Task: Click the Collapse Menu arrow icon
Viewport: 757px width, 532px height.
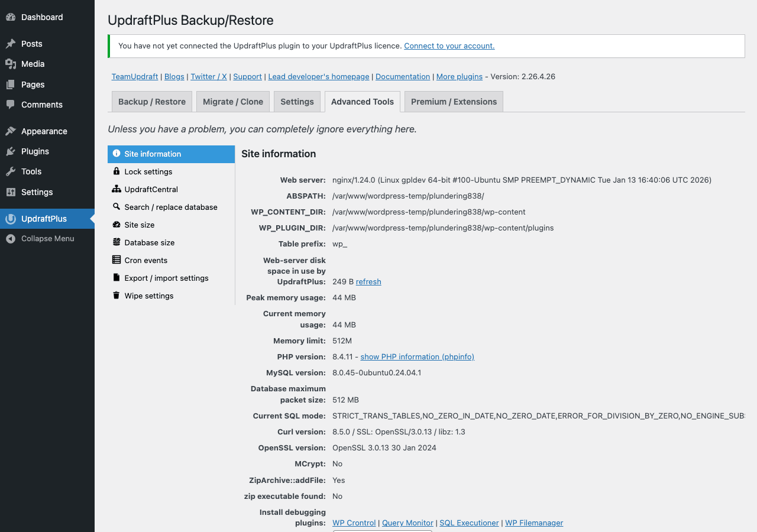Action: point(11,239)
